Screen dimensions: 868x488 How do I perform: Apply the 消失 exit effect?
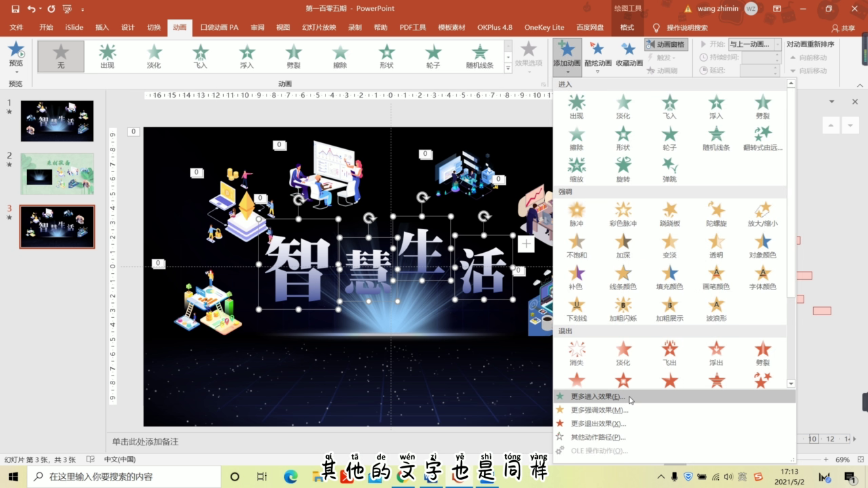pyautogui.click(x=576, y=354)
